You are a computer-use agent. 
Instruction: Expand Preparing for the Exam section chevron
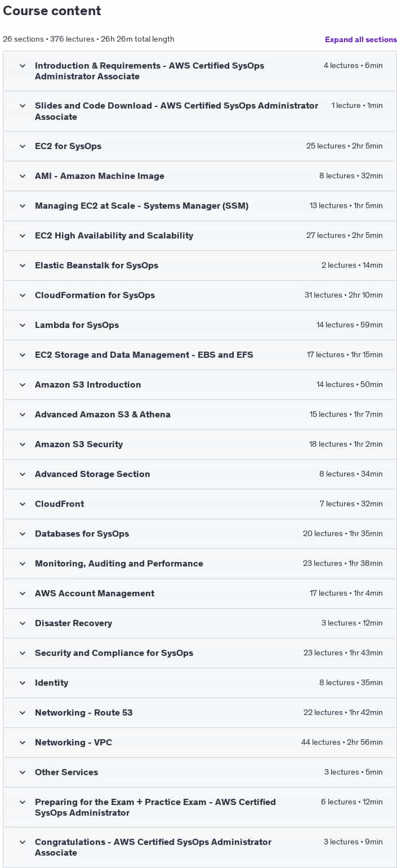click(23, 802)
